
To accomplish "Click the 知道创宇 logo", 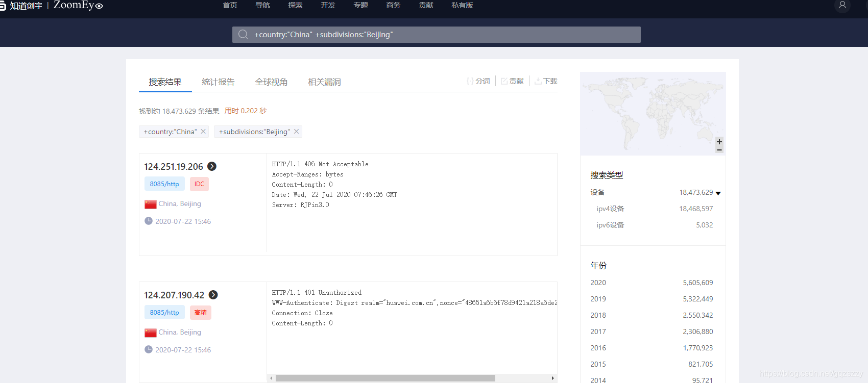I will click(21, 6).
